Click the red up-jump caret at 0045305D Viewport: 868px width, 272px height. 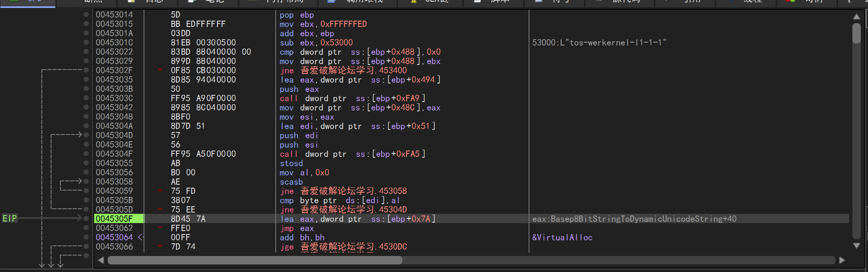[x=160, y=209]
